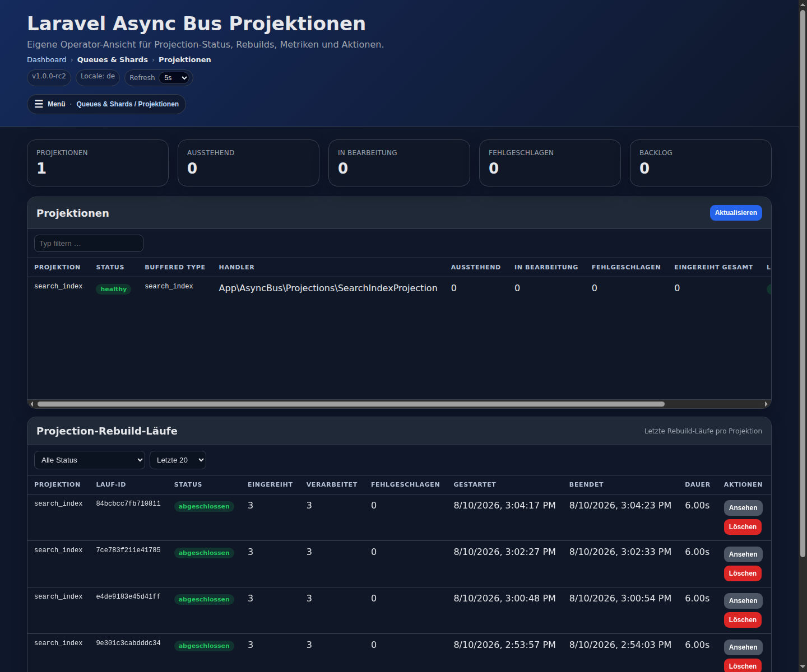The width and height of the screenshot is (807, 672).
Task: Click Handler column header
Action: pyautogui.click(x=236, y=267)
